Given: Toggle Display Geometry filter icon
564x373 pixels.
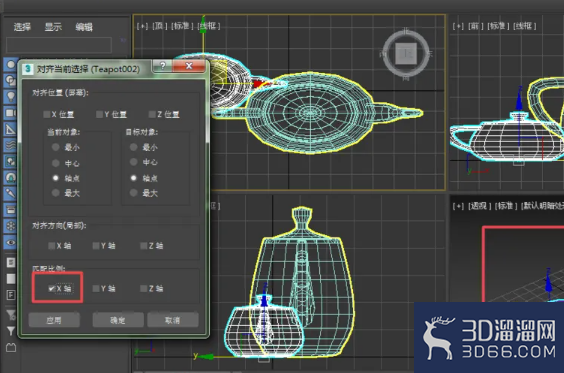Looking at the screenshot, I should (11, 65).
